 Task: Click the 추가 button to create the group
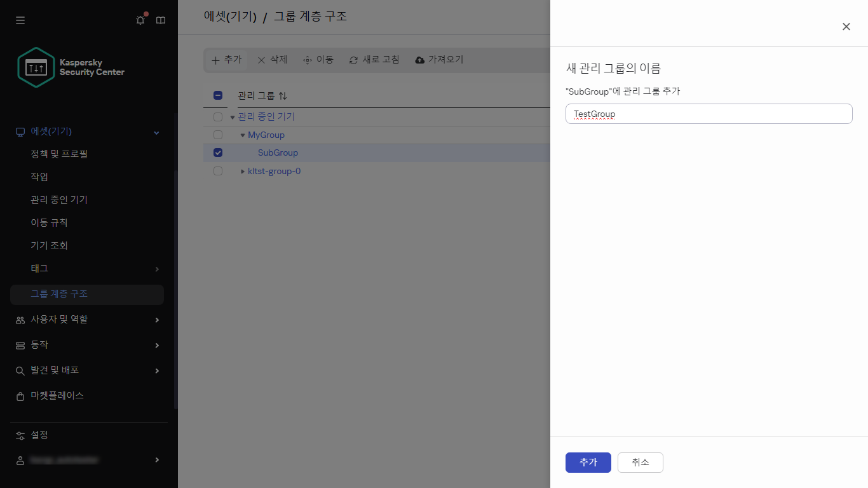click(x=588, y=462)
